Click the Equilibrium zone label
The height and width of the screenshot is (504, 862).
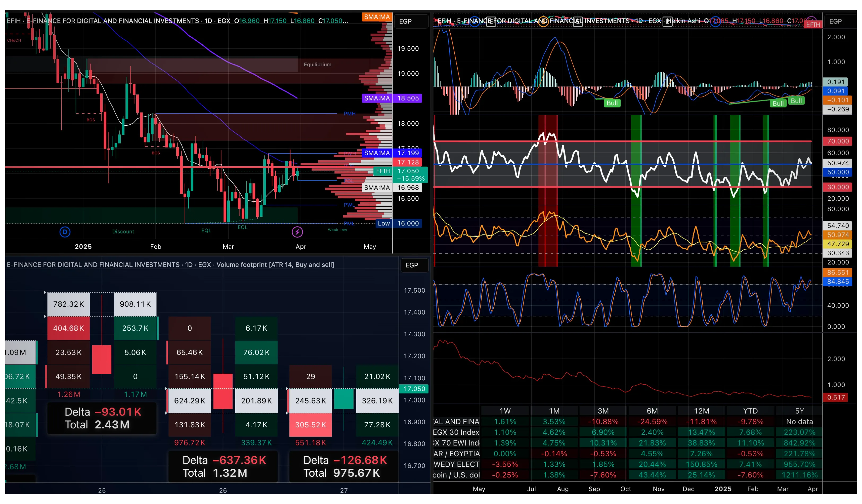pos(317,64)
